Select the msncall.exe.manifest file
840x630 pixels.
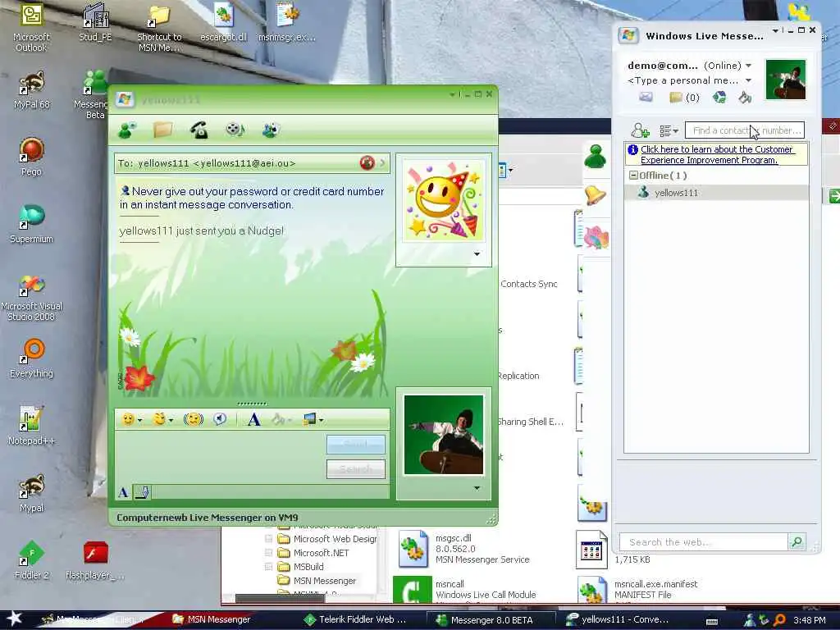(637, 589)
